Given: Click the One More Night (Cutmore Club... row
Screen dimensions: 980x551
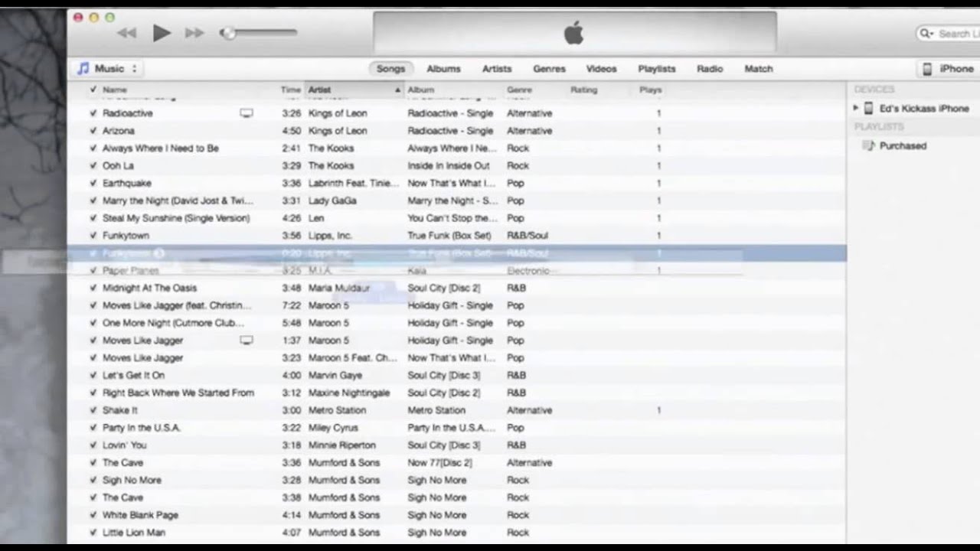Looking at the screenshot, I should (x=456, y=323).
